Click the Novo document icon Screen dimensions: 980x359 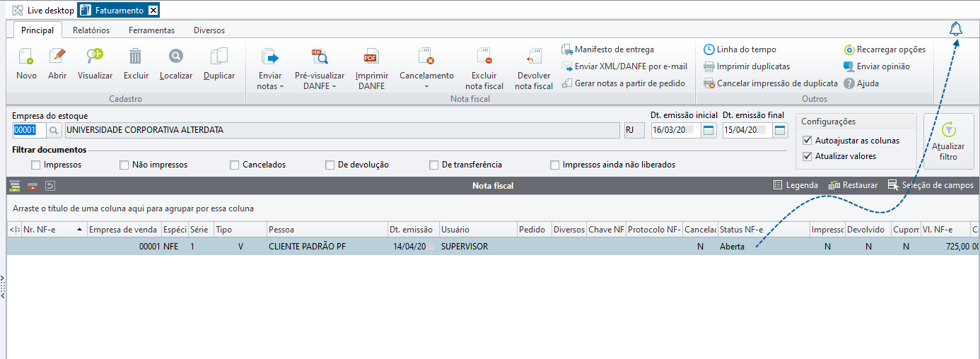click(26, 57)
